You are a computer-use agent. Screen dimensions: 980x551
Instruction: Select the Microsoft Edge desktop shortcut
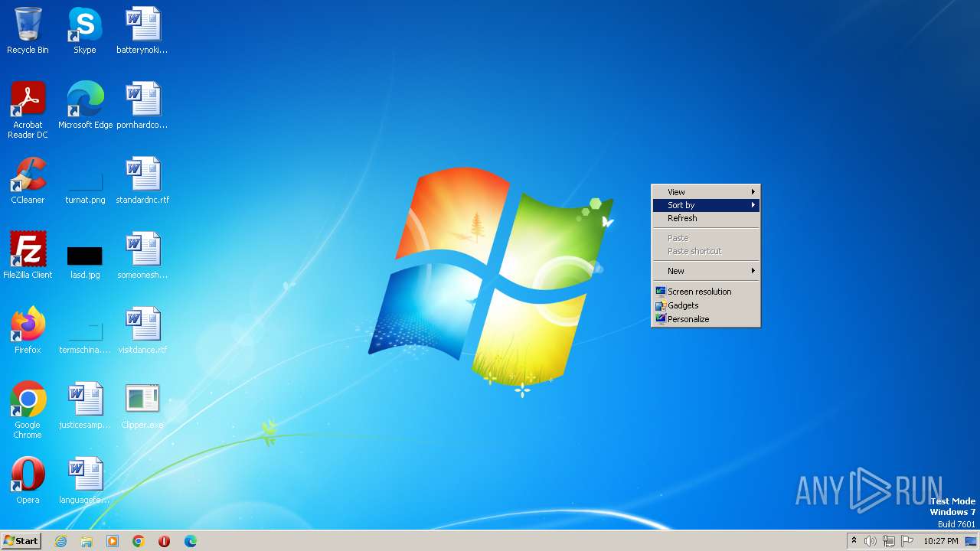(85, 106)
